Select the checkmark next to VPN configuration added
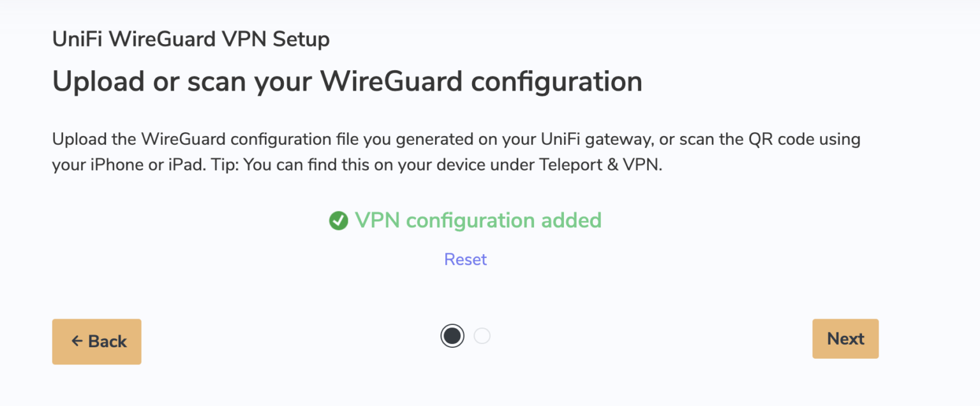 338,220
